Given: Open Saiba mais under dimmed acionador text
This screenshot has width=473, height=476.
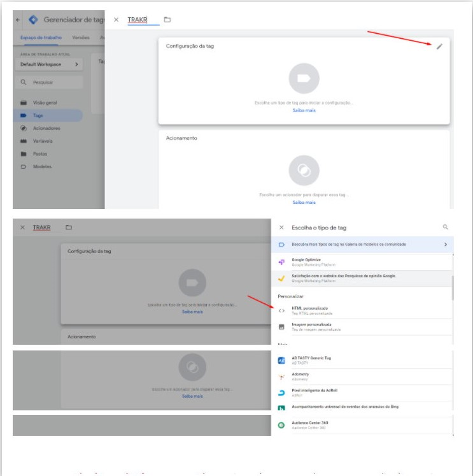Looking at the screenshot, I should [x=192, y=396].
